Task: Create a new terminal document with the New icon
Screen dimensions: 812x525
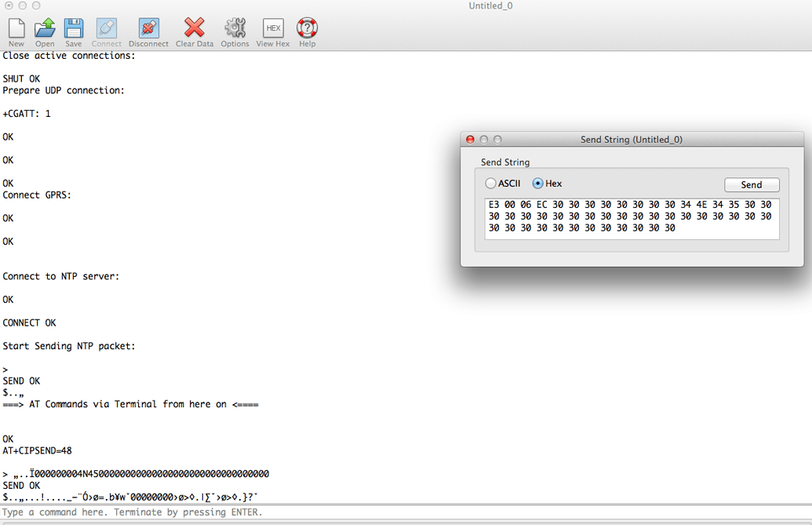Action: pyautogui.click(x=16, y=30)
